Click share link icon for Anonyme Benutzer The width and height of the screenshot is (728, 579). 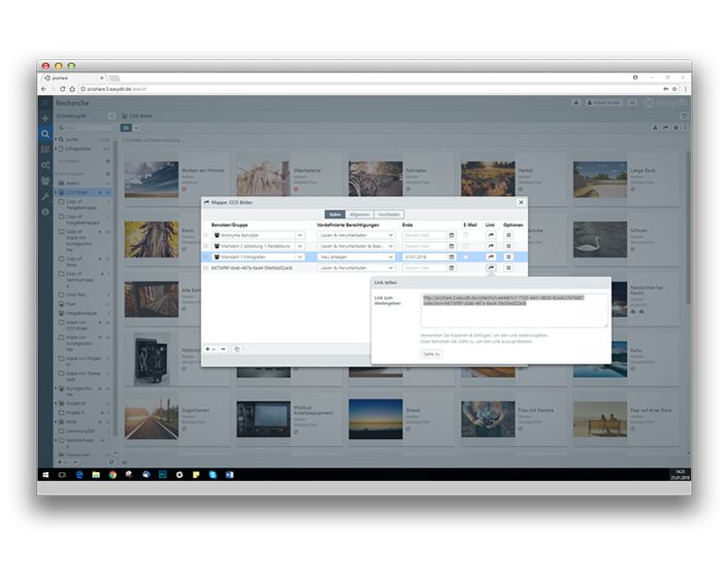coord(491,235)
